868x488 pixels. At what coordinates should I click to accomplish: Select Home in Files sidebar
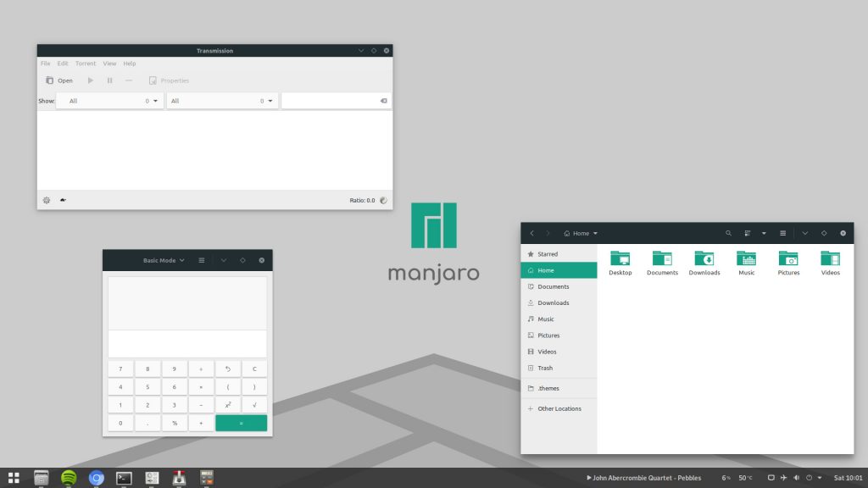coord(559,270)
